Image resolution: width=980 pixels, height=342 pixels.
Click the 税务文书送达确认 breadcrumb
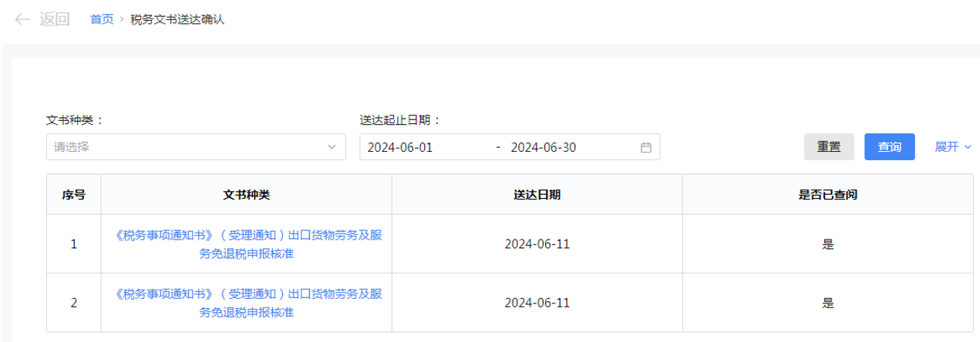click(177, 19)
